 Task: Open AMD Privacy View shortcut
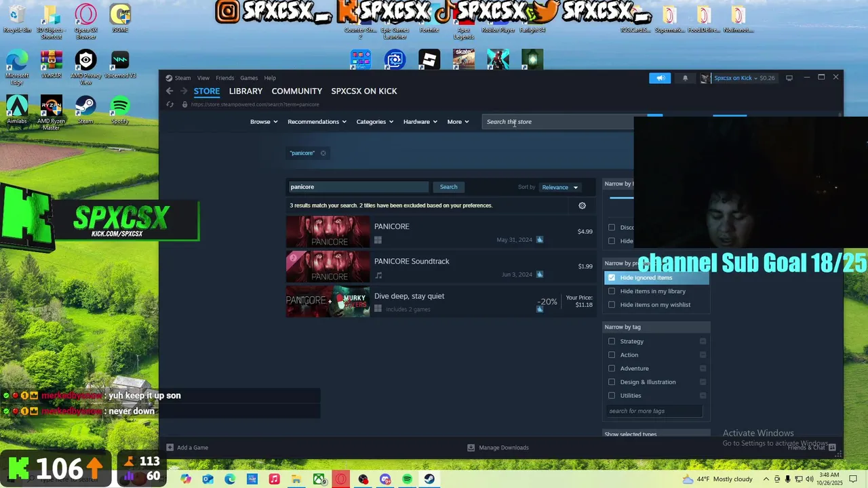tap(85, 68)
